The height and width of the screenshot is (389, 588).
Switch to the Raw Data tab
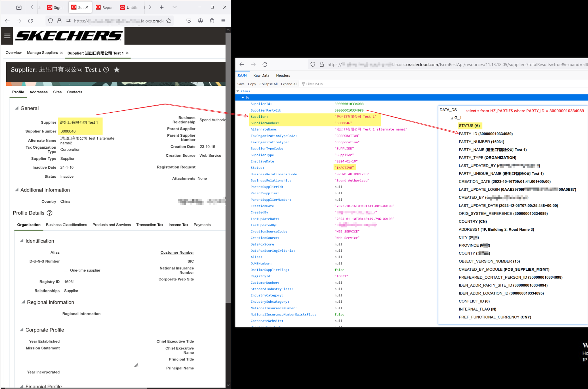click(261, 75)
